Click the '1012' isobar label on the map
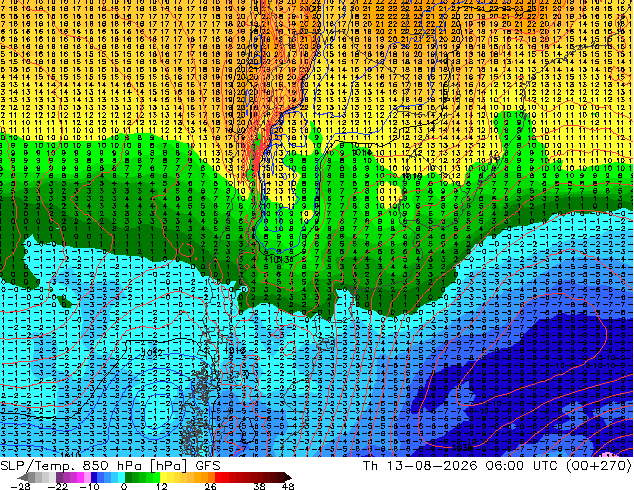The image size is (634, 490). (153, 353)
